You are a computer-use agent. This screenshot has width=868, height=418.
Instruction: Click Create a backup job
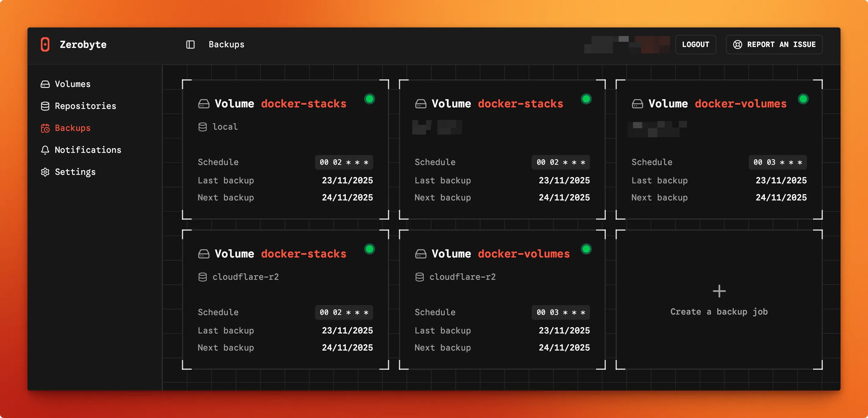pyautogui.click(x=719, y=312)
